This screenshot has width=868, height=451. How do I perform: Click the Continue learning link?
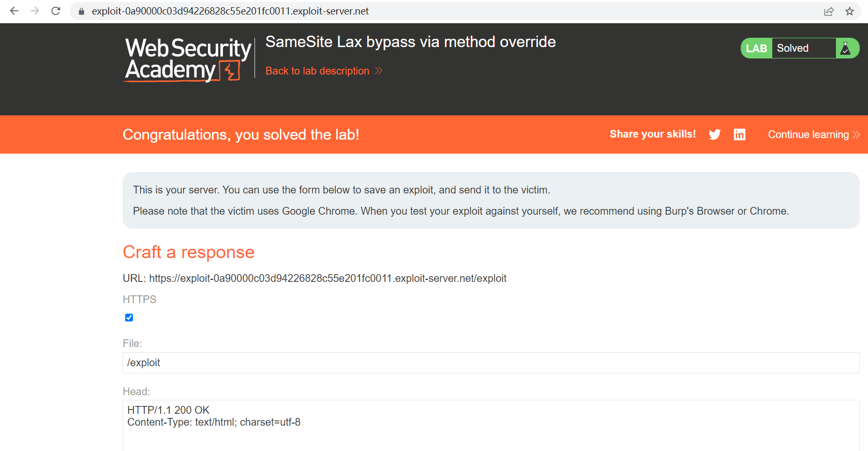pyautogui.click(x=808, y=134)
